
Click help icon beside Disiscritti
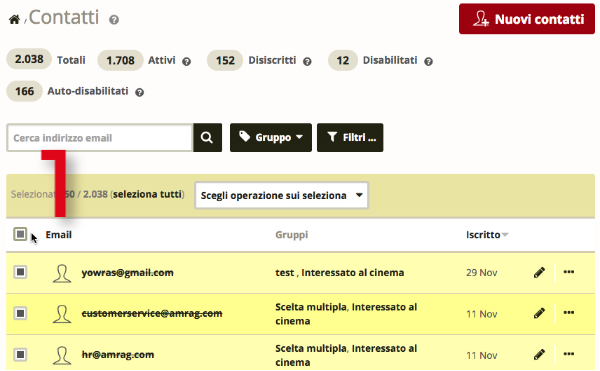point(307,61)
